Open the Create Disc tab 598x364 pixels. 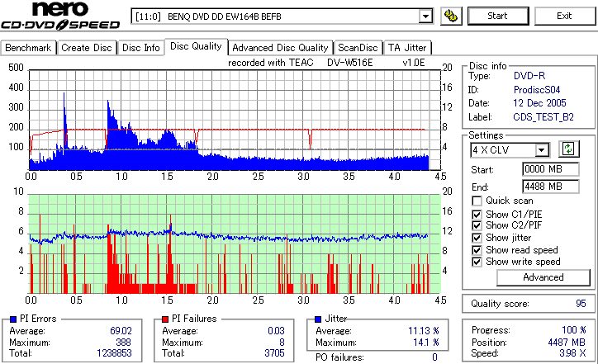pos(87,48)
